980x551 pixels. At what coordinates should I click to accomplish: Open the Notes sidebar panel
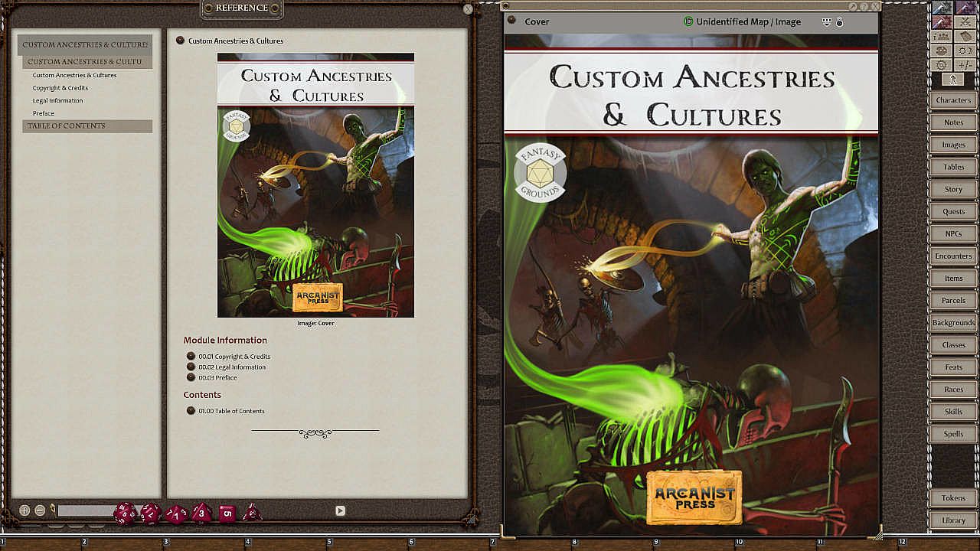point(953,122)
